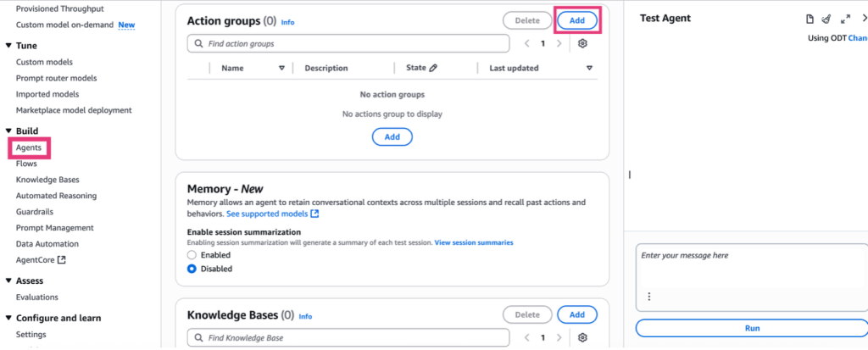
Task: Open three-dot options in message box
Action: point(649,297)
